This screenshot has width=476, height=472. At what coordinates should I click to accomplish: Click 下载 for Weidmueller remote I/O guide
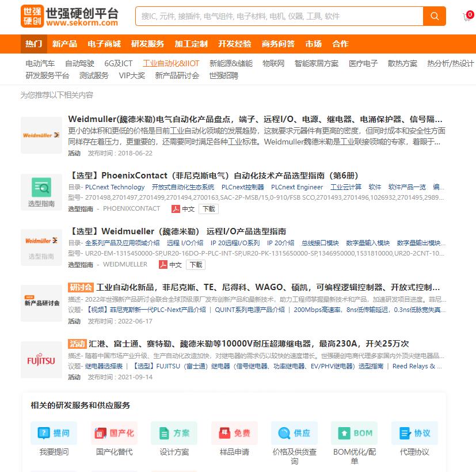195,265
